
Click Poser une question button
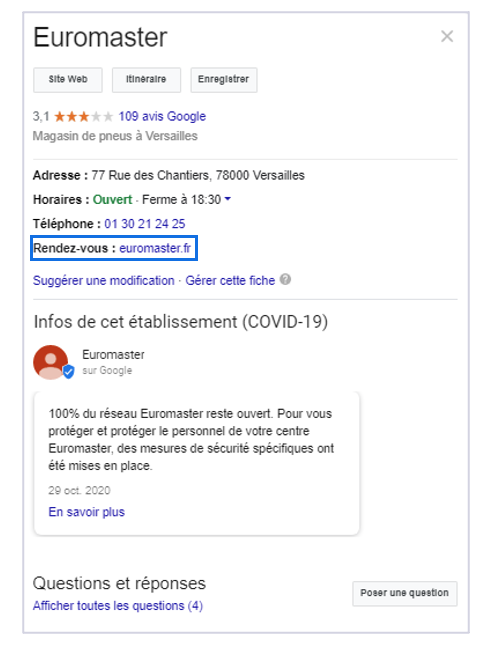coord(405,593)
